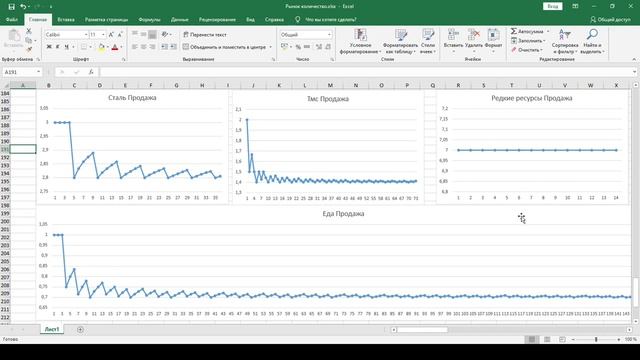Open the Общий number format dropdown
This screenshot has height=360, width=640.
[329, 35]
